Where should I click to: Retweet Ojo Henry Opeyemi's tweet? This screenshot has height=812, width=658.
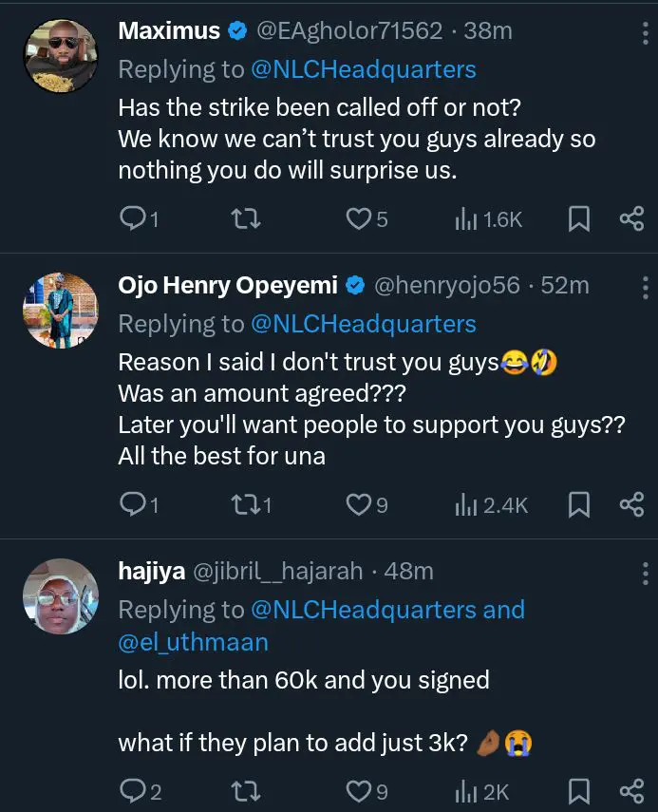(x=247, y=505)
